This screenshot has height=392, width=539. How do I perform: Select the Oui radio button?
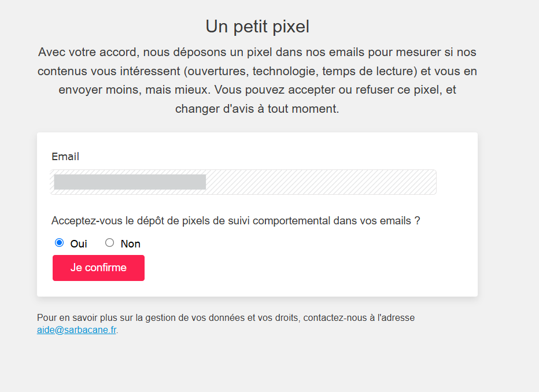coord(59,243)
